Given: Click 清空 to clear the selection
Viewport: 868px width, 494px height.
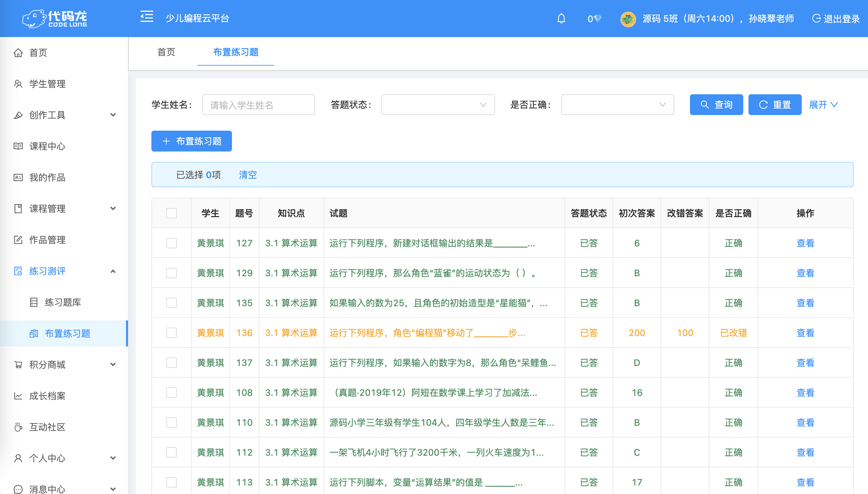Looking at the screenshot, I should 248,175.
